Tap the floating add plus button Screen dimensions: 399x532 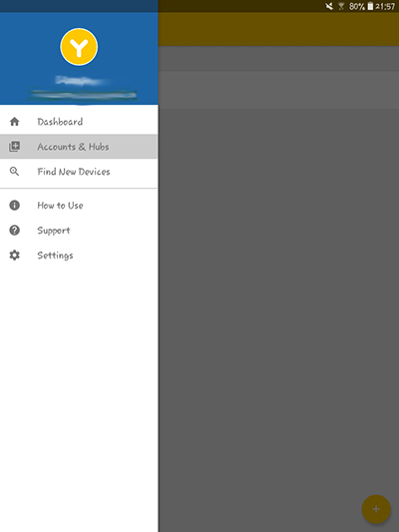click(376, 509)
